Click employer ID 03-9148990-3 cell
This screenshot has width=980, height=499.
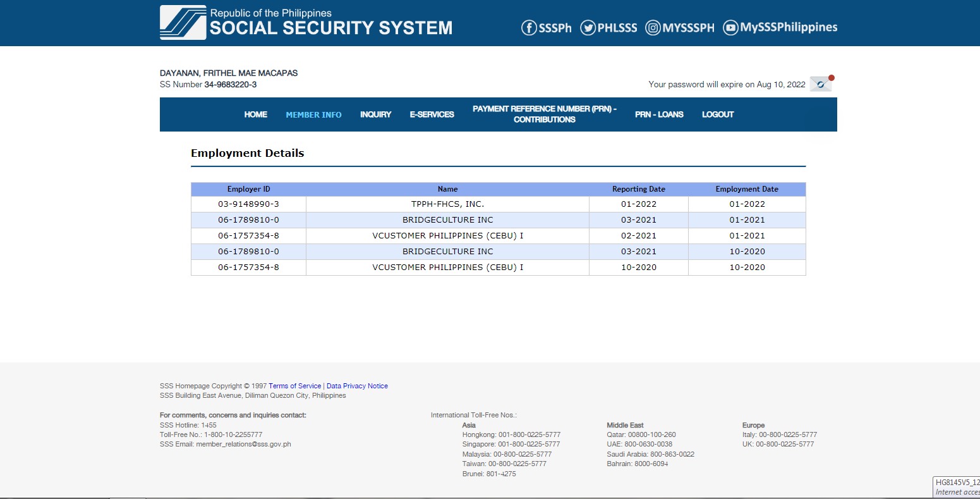pyautogui.click(x=248, y=204)
